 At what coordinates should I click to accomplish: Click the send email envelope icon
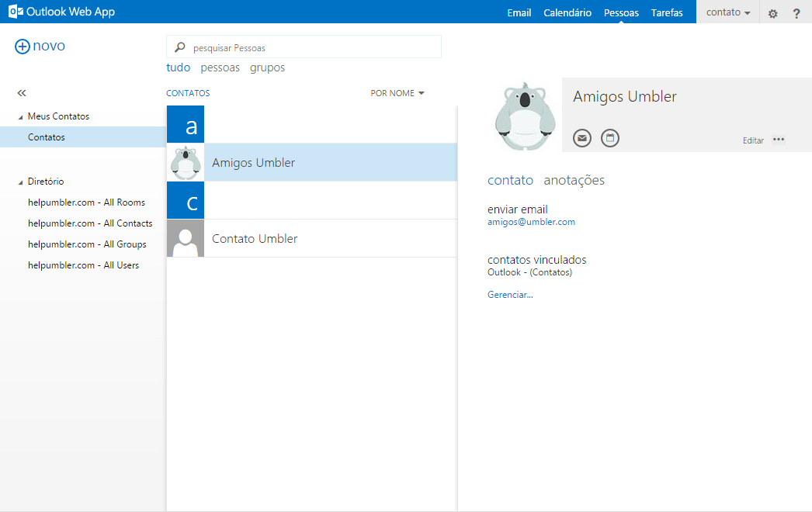click(x=582, y=138)
